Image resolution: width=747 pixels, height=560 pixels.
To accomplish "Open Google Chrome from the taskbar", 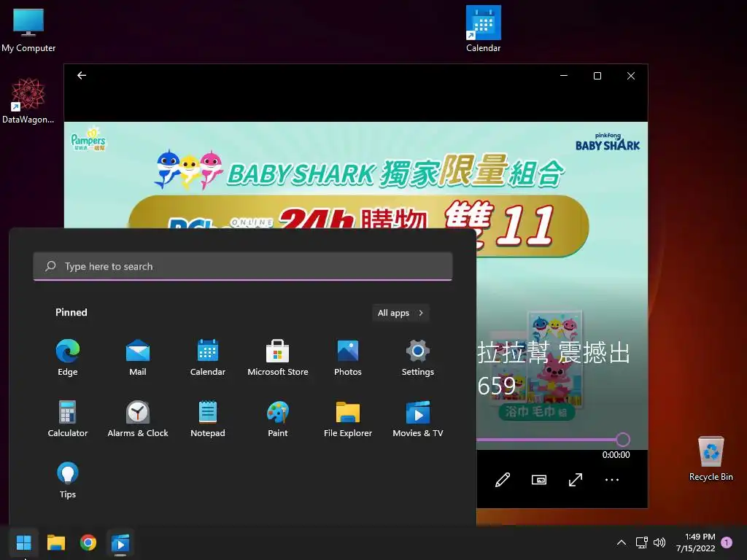I will click(88, 542).
